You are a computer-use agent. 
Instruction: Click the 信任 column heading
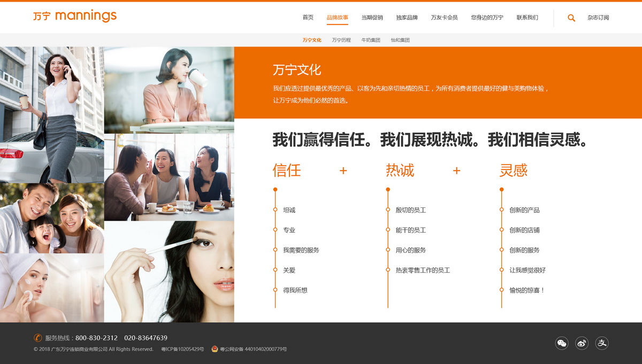tap(287, 171)
